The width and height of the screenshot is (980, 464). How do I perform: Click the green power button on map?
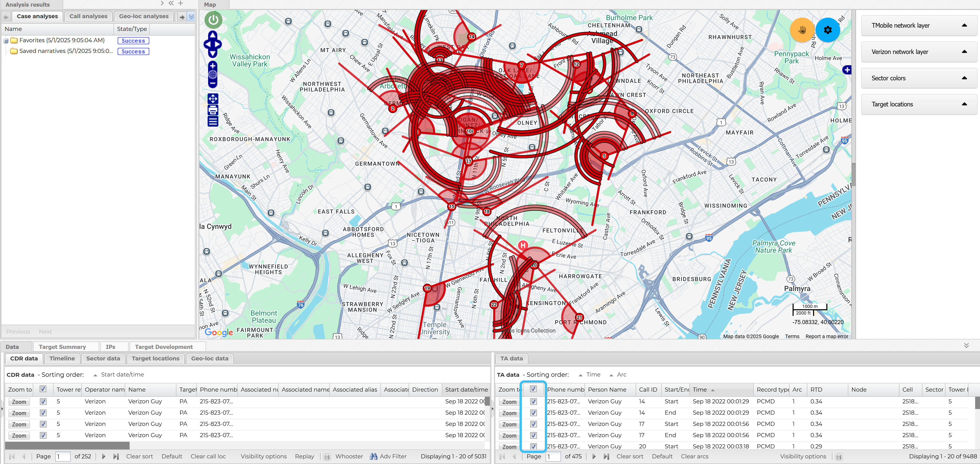click(x=213, y=20)
